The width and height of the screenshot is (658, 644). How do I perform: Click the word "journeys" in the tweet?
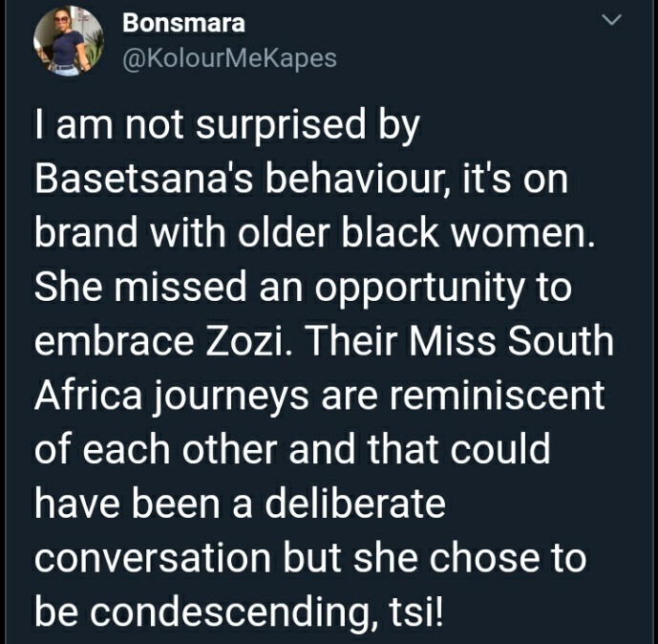[232, 397]
